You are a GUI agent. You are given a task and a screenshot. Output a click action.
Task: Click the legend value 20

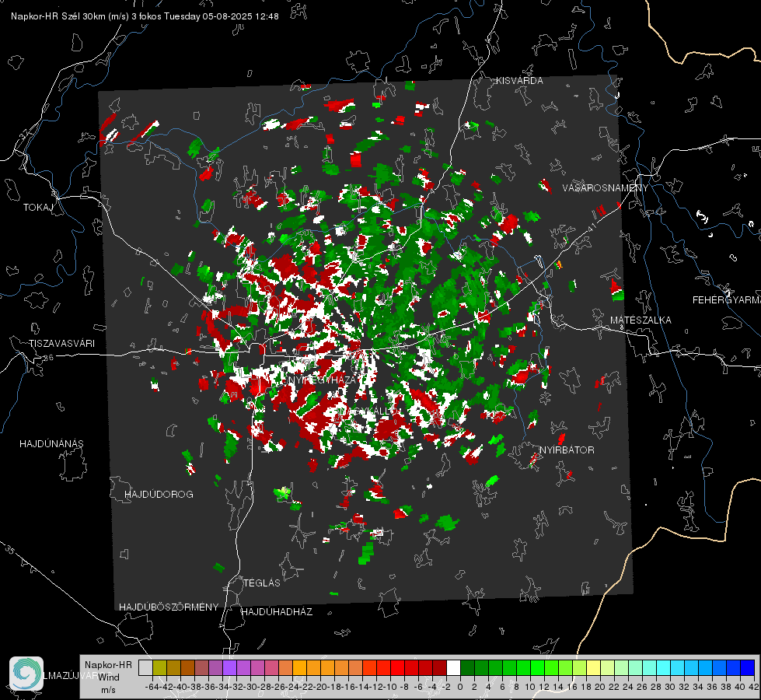tap(600, 687)
